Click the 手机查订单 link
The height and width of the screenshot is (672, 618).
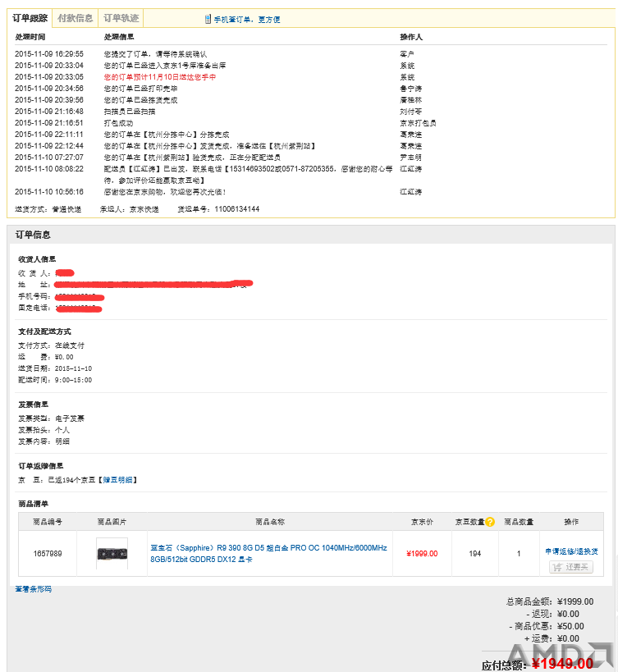click(247, 20)
